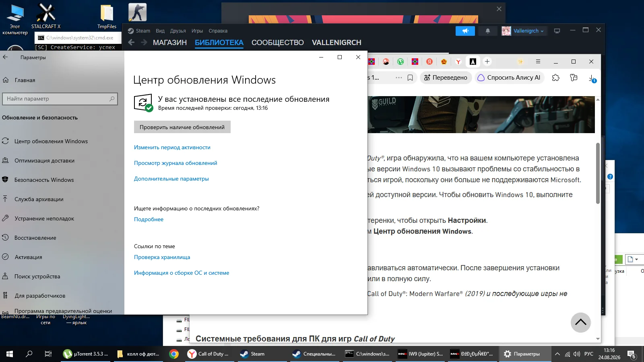Select Устранение неполадок in sidebar
The width and height of the screenshot is (644, 362).
(x=62, y=218)
